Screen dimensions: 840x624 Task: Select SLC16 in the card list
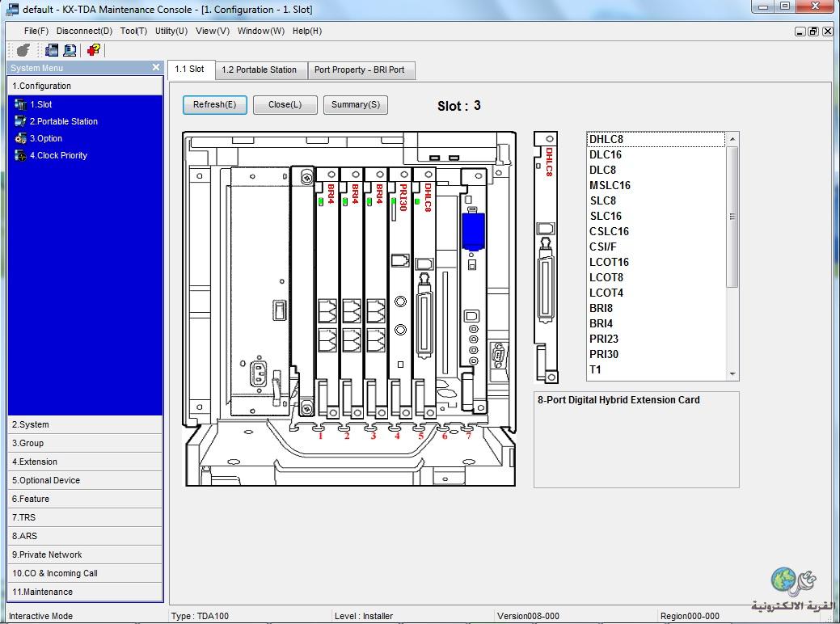[656, 217]
